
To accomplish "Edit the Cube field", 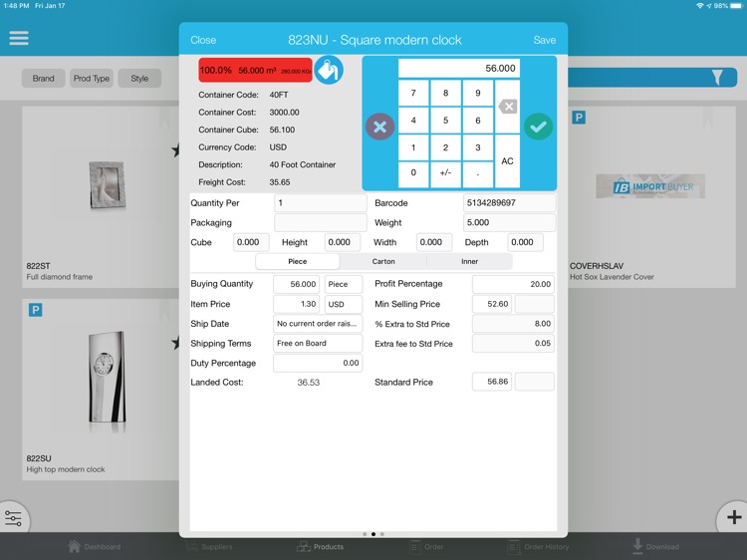I will click(x=251, y=242).
